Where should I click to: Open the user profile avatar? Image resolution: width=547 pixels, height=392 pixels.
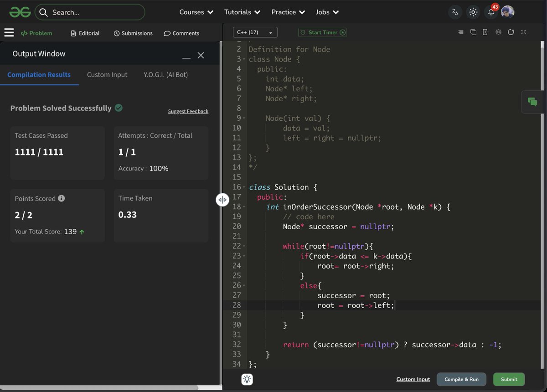(x=508, y=12)
